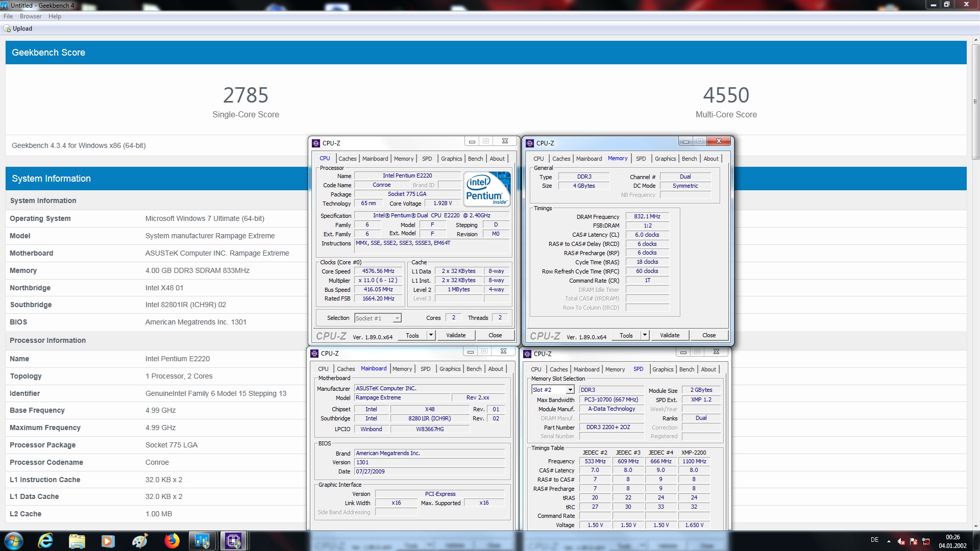Viewport: 980px width, 551px height.
Task: Click the Core Speed 4576.56 MHz field
Action: click(x=378, y=271)
